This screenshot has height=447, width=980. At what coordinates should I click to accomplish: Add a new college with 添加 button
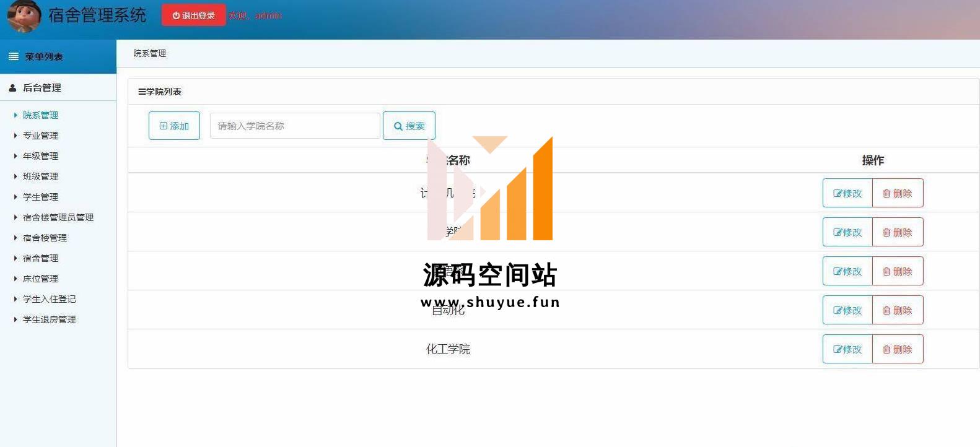pos(174,126)
